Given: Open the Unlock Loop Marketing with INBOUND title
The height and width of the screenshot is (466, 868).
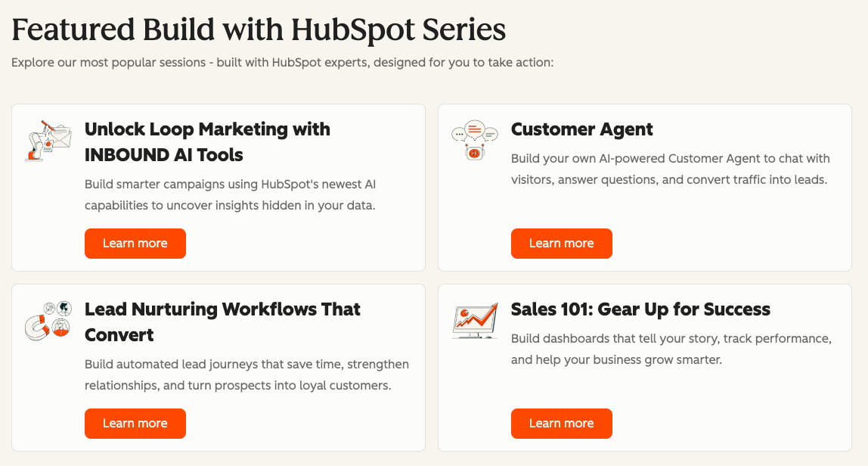Looking at the screenshot, I should 208,142.
